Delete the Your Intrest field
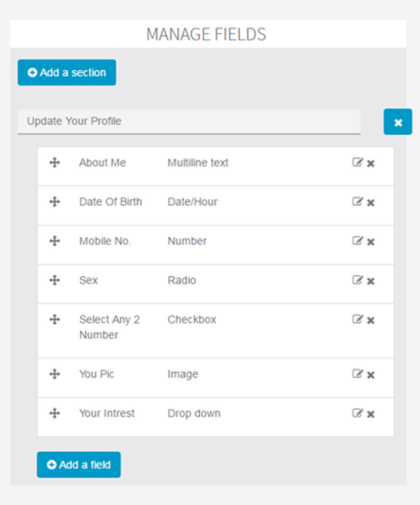 pyautogui.click(x=371, y=414)
